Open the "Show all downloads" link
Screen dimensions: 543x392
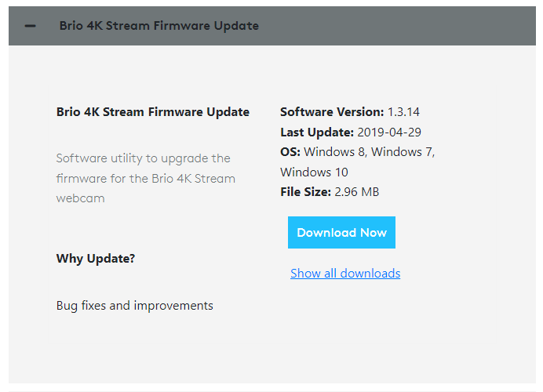point(345,274)
